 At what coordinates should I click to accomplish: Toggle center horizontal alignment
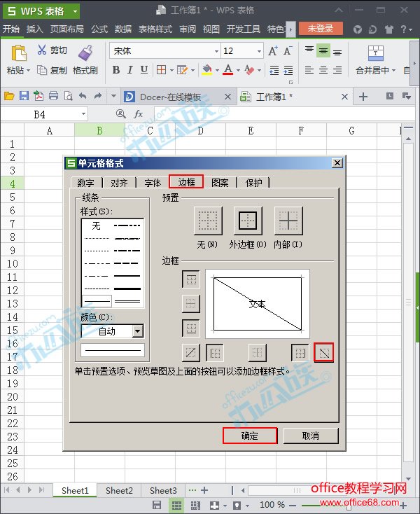pos(323,70)
